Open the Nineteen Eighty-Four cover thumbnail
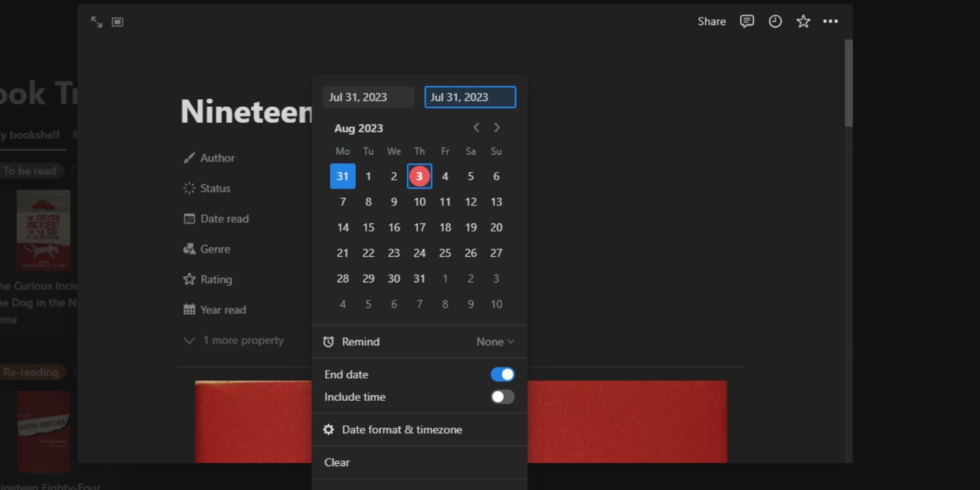This screenshot has height=490, width=980. click(x=43, y=432)
